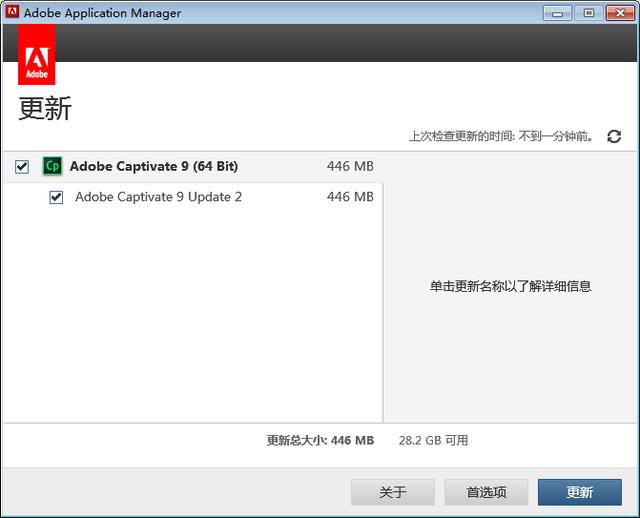Select the Adobe Captivate 9 (64 Bit) row label
Screen dimensions: 640x518
click(153, 166)
